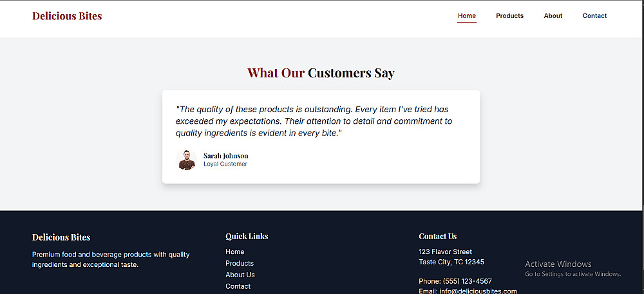
Task: Click the Loyal Customer label
Action: [225, 164]
